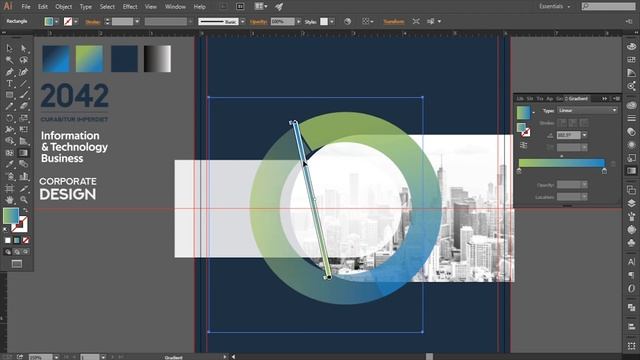Set paint mode to Color

8,240
